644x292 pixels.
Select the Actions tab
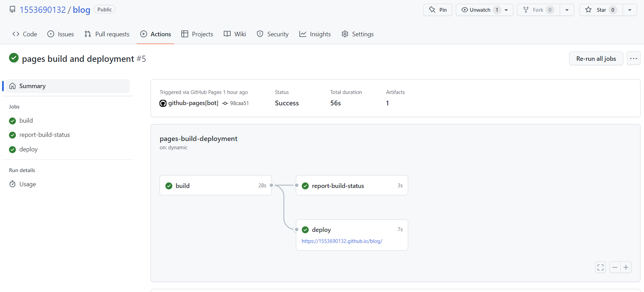click(x=156, y=34)
